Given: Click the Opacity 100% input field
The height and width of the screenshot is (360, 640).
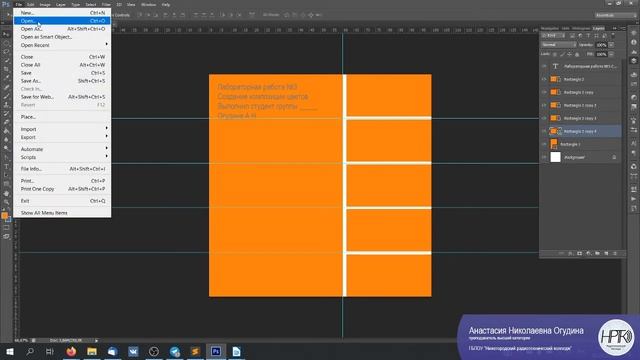Looking at the screenshot, I should click(601, 45).
